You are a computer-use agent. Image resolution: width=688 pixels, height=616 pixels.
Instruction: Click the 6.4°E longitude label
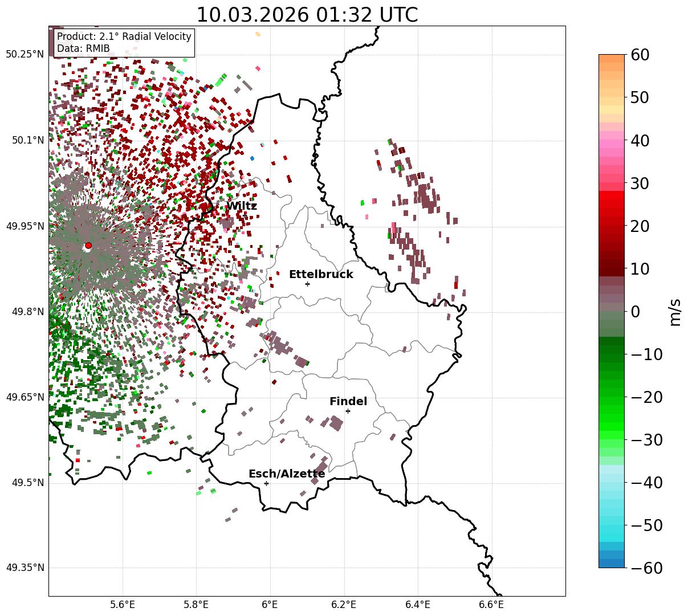(x=418, y=605)
